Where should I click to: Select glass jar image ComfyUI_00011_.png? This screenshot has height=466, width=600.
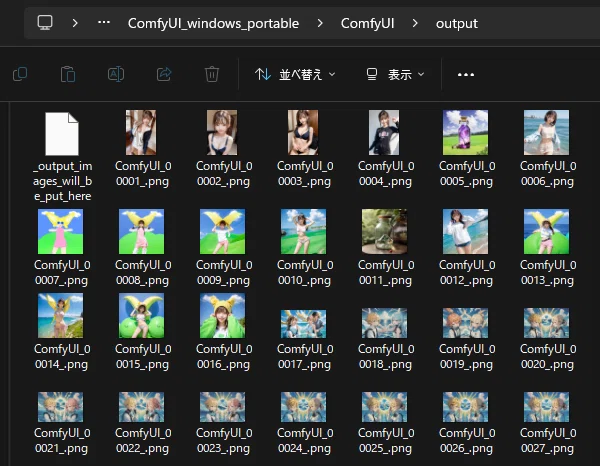385,231
